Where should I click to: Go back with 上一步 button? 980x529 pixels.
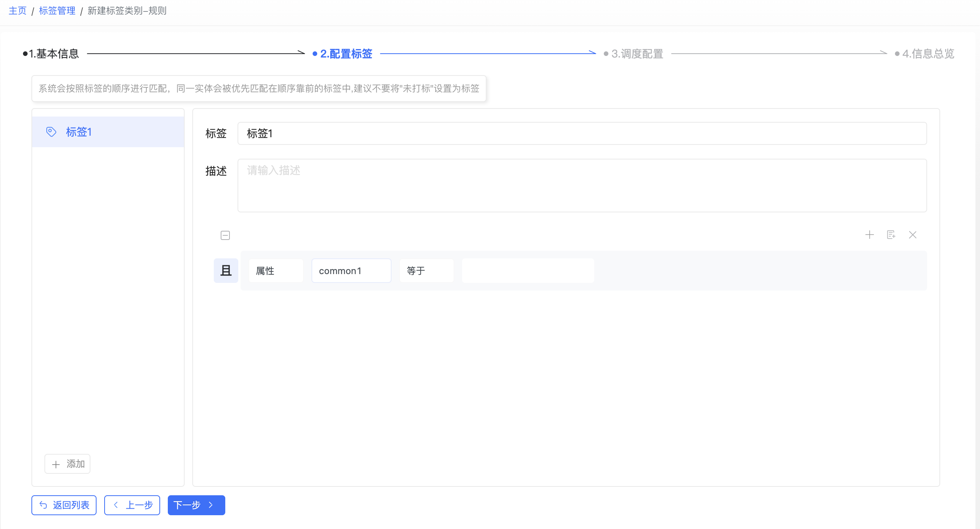[x=132, y=505]
